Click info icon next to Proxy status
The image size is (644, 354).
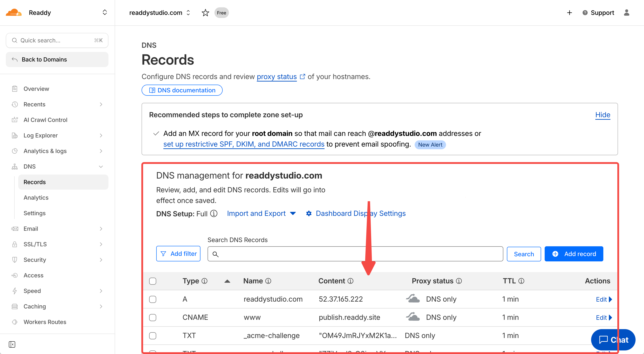[459, 281]
